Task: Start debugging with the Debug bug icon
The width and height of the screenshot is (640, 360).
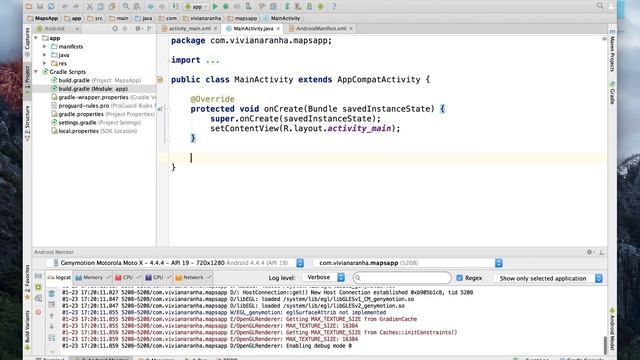Action: [226, 6]
